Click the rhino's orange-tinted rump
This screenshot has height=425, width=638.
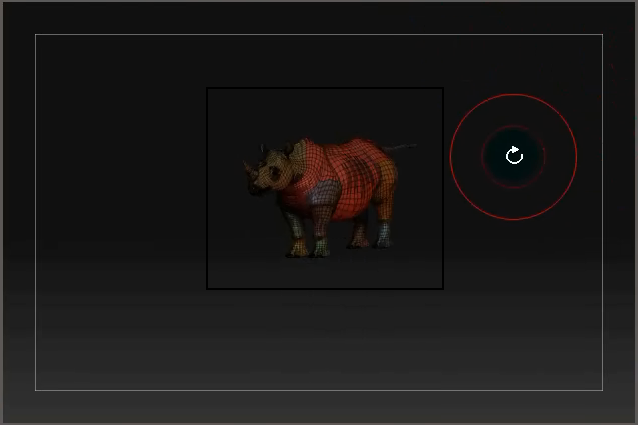pos(389,173)
